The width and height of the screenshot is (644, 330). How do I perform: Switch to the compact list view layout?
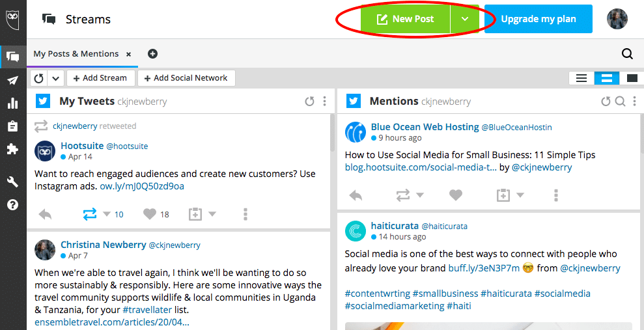(x=581, y=78)
